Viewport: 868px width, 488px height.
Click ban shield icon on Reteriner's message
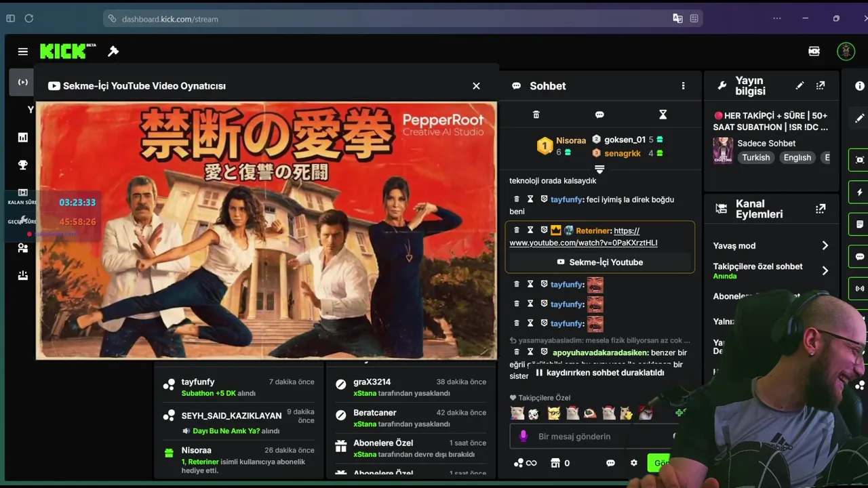coord(544,230)
